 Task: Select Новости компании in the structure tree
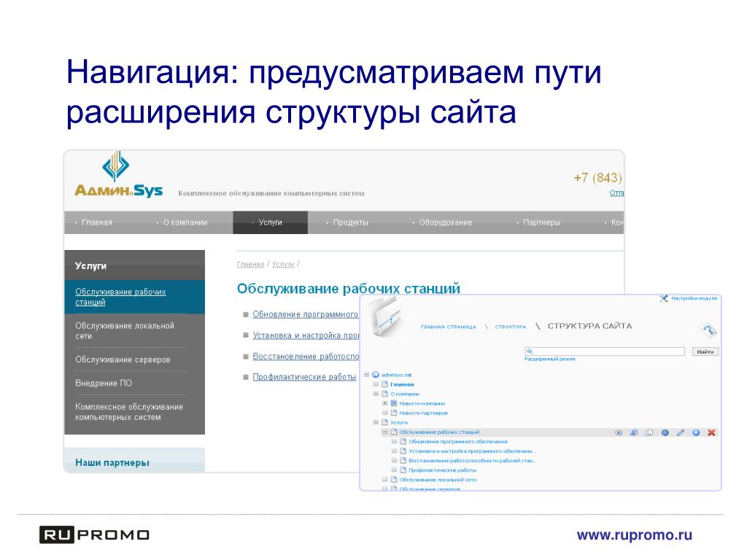pyautogui.click(x=422, y=403)
